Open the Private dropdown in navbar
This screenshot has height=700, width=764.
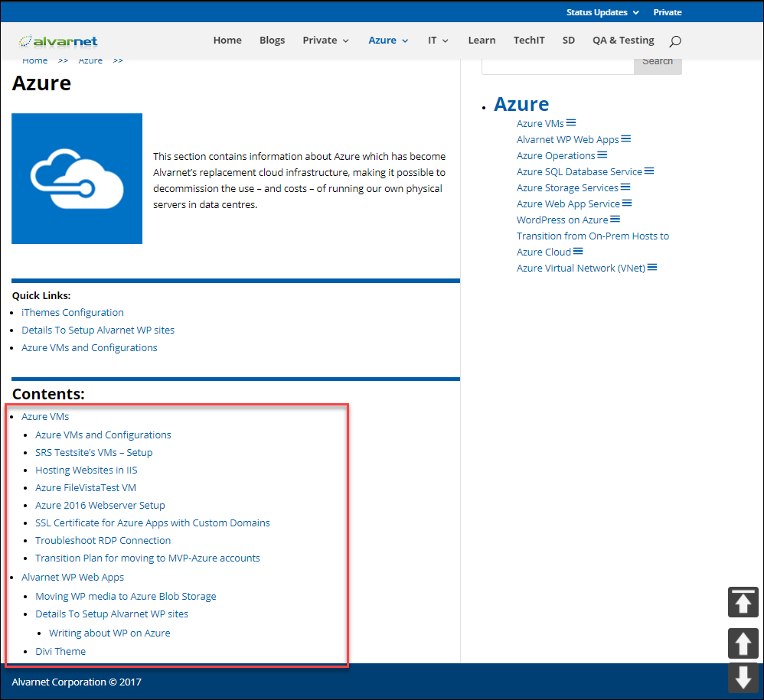tap(325, 41)
